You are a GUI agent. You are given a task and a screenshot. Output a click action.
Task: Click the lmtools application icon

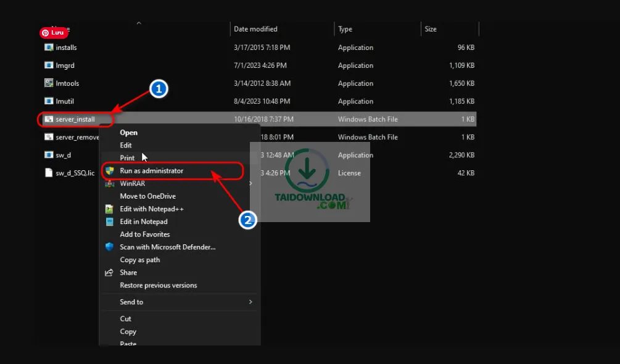click(49, 83)
